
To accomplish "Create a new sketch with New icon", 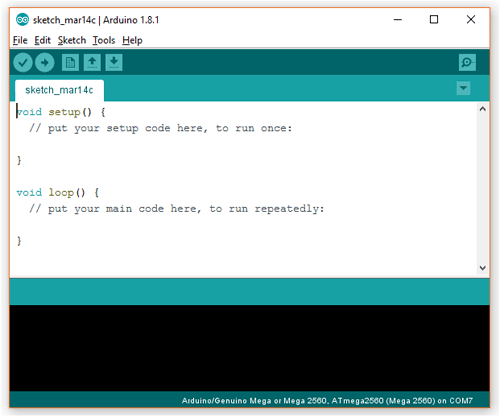I will pos(70,63).
